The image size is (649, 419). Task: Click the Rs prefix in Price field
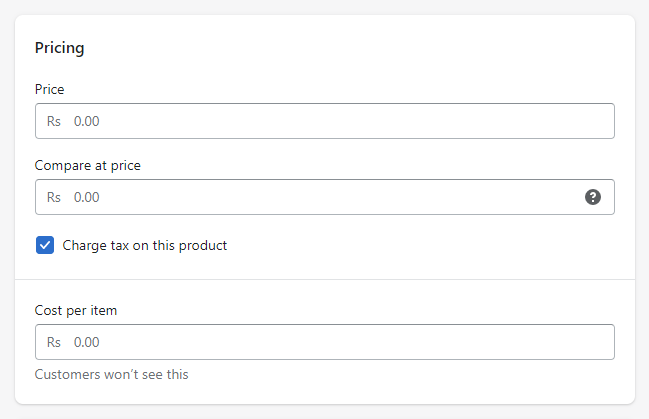(x=54, y=121)
